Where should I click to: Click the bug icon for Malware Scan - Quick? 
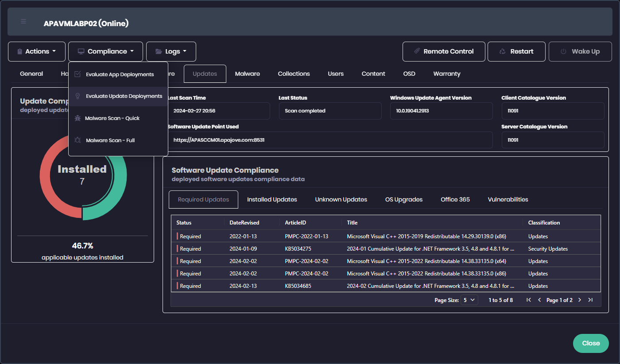(x=77, y=118)
